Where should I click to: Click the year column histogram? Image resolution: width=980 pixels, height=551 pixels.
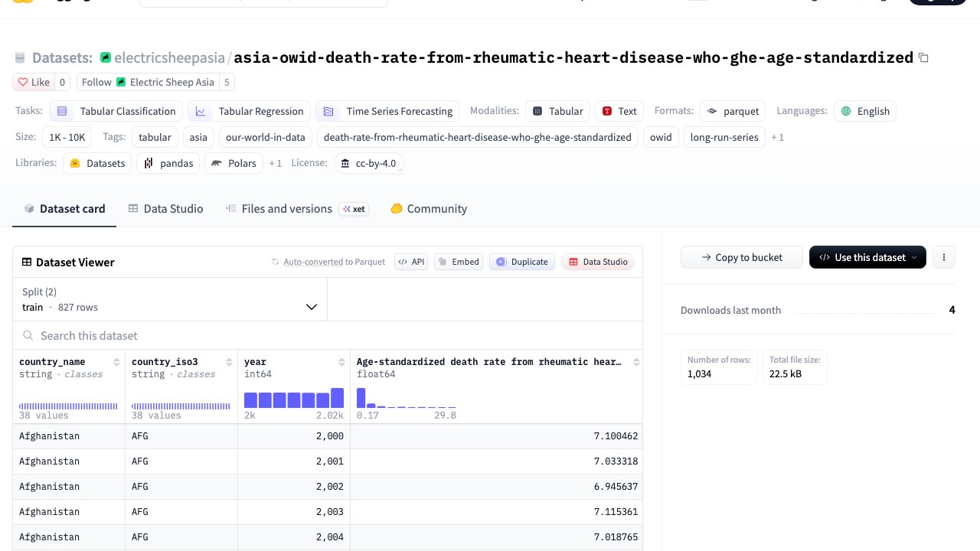294,398
